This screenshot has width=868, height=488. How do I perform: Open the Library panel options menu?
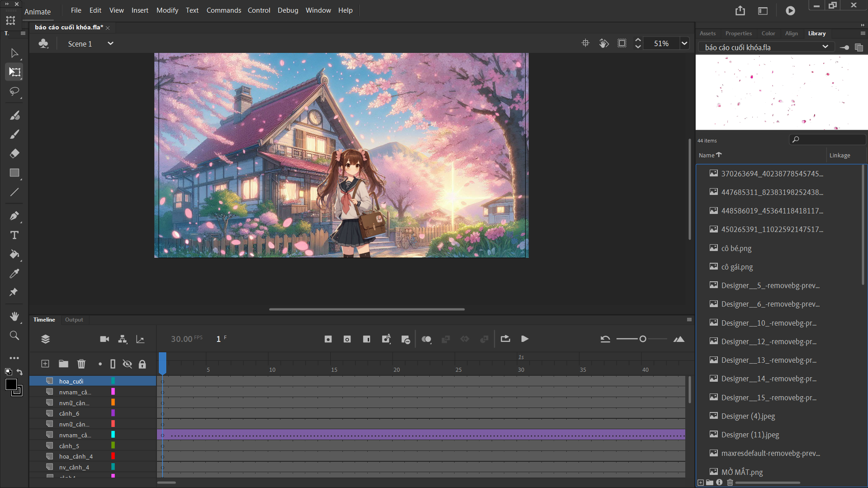point(863,33)
